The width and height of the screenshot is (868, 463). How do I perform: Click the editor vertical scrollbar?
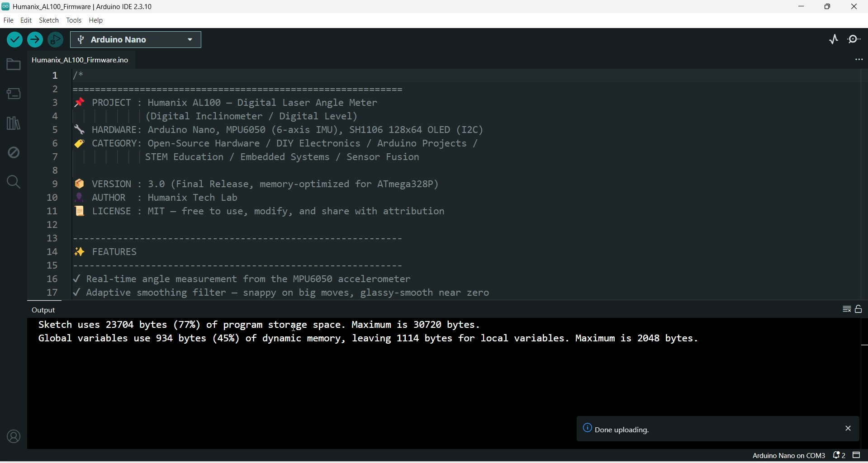click(x=863, y=184)
